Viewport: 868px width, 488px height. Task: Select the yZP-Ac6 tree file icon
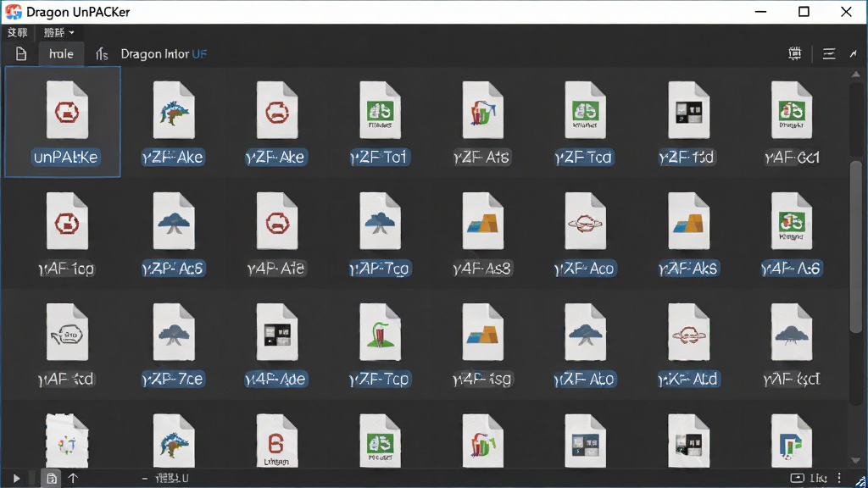[x=174, y=221]
